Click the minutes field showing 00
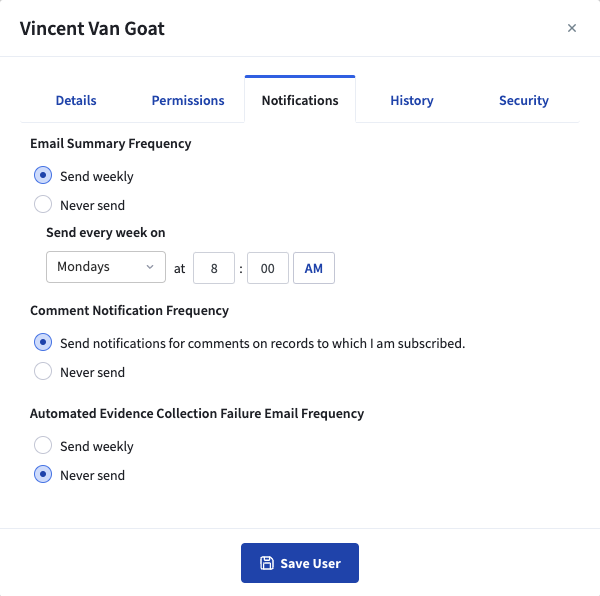Image resolution: width=600 pixels, height=596 pixels. [267, 268]
